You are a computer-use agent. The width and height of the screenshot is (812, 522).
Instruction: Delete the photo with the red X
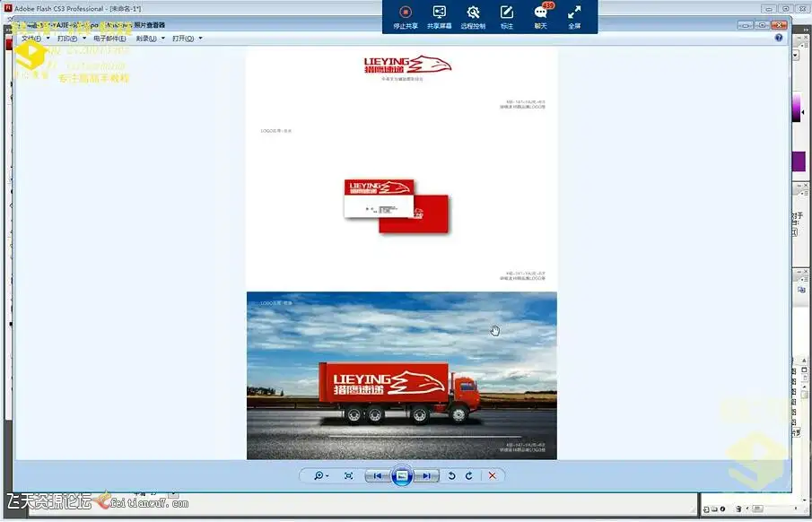[x=492, y=475]
